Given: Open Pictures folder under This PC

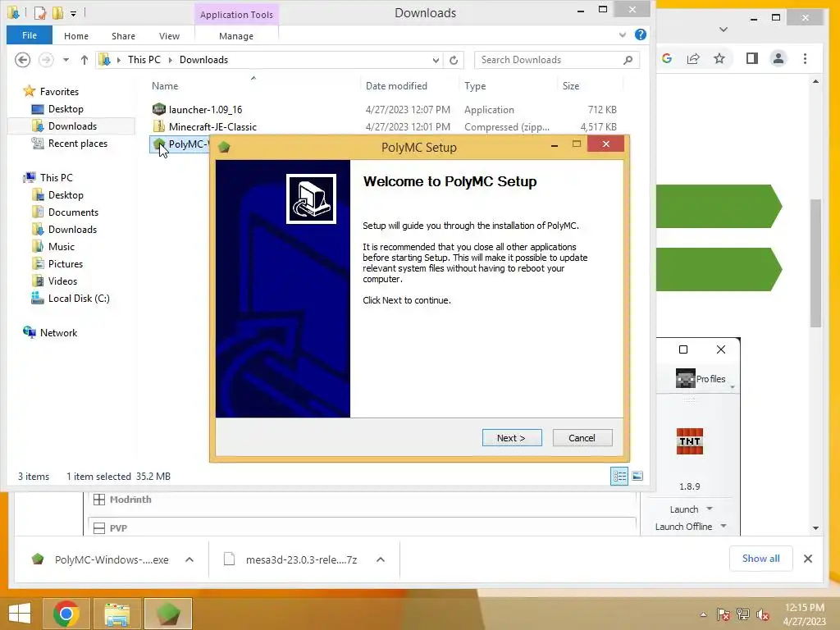Looking at the screenshot, I should click(66, 263).
